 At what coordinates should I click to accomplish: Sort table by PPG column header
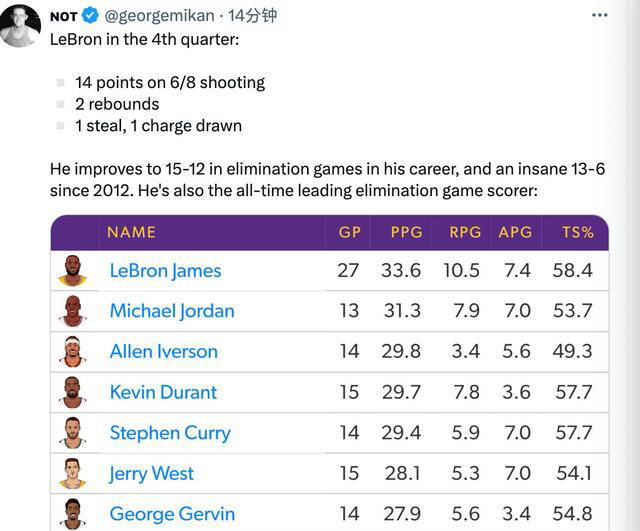click(406, 232)
